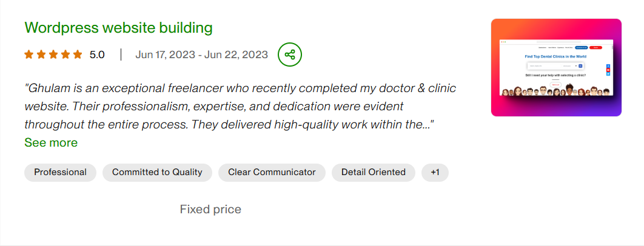Open the dental clinic website thumbnail
This screenshot has width=644, height=246.
click(556, 67)
